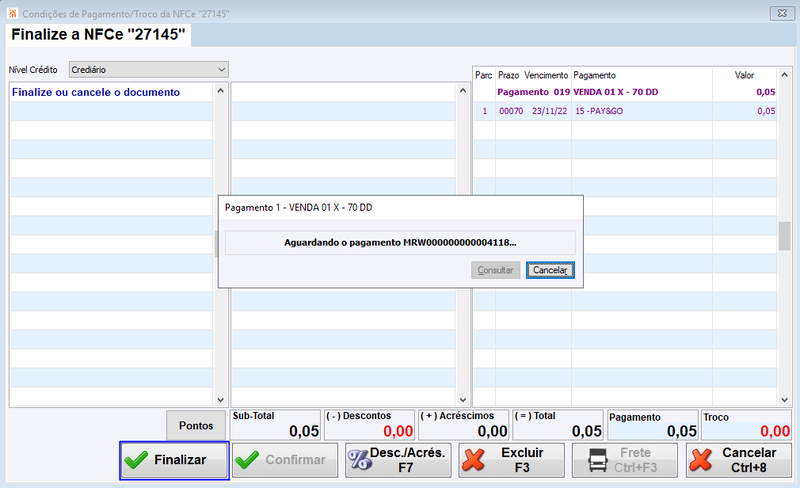
Task: Click the Desc./Acrés. F7 button label
Action: (407, 460)
